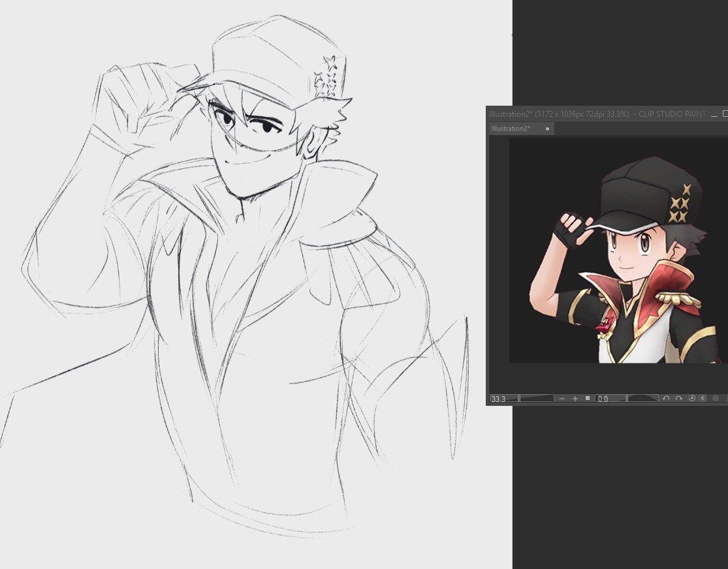Click the reference character image in Illustration2
This screenshot has width=728, height=569.
click(x=620, y=251)
